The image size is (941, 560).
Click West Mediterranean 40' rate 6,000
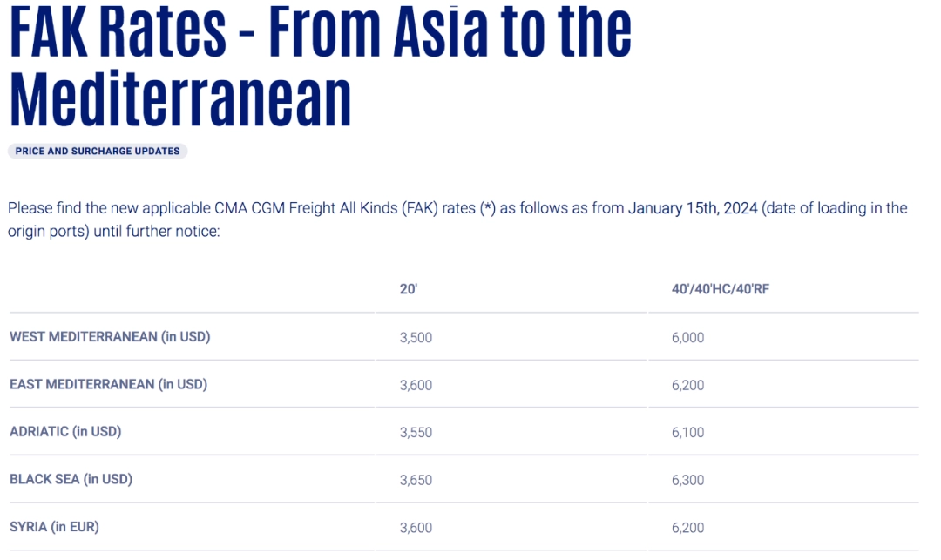(687, 338)
